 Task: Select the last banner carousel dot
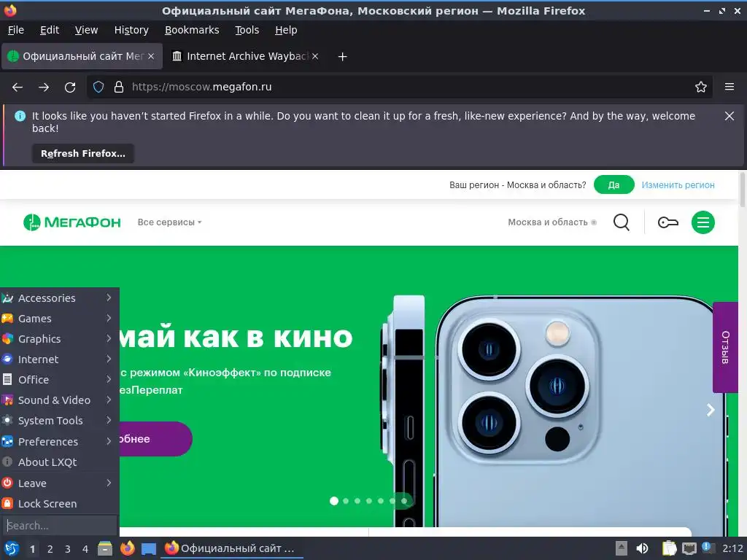coord(404,501)
